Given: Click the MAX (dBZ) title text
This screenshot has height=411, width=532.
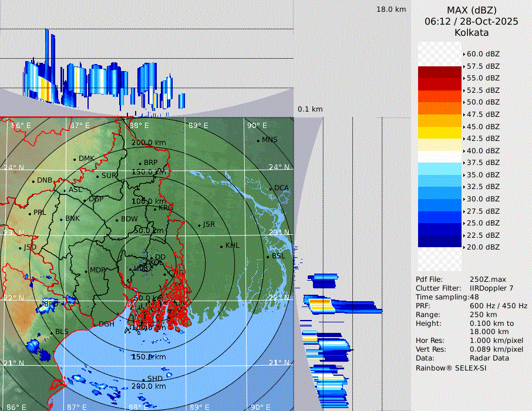Looking at the screenshot, I should [x=472, y=10].
